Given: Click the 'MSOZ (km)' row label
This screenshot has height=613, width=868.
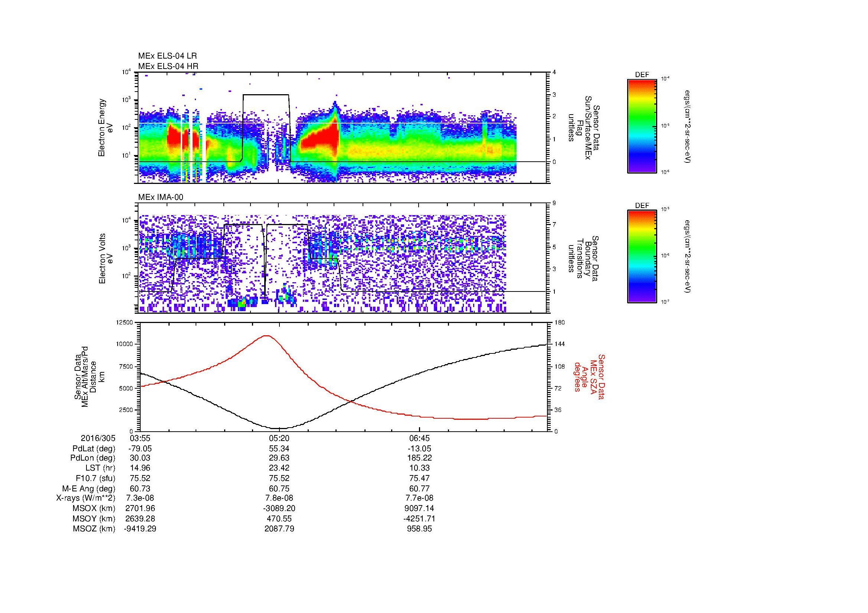Looking at the screenshot, I should pos(94,529).
